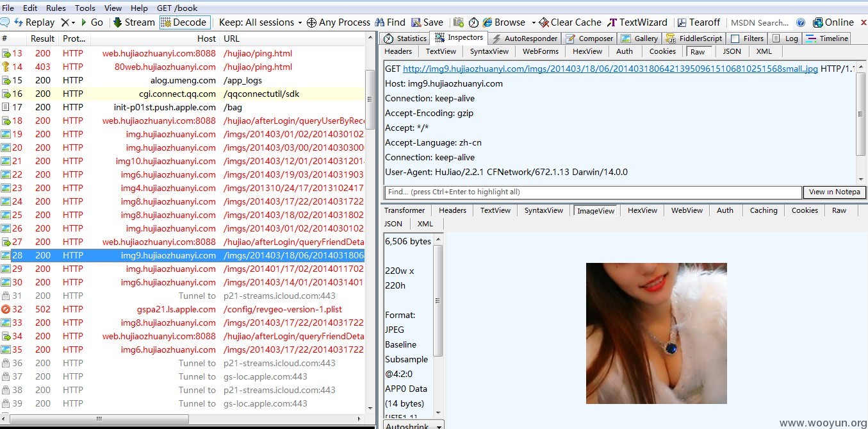
Task: Click the Find highlight input field
Action: pos(593,192)
